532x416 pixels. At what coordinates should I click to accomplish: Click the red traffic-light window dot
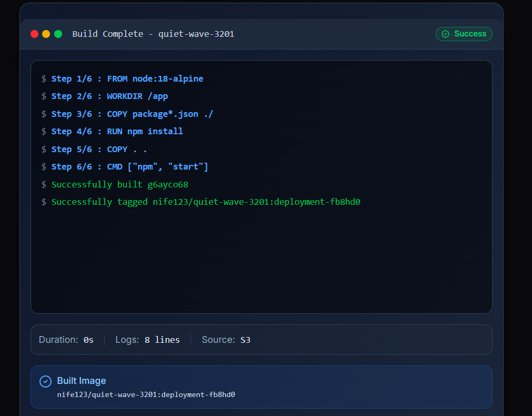coord(34,34)
